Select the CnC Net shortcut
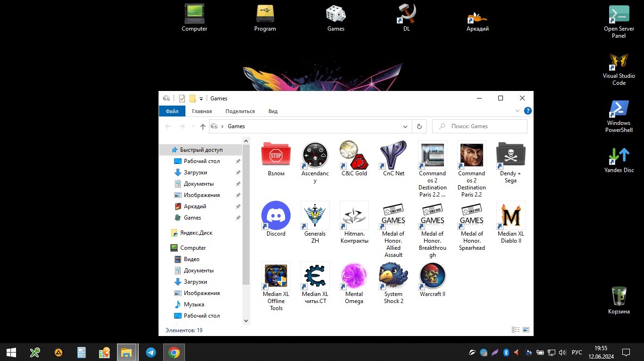The height and width of the screenshot is (361, 644). pos(393,159)
